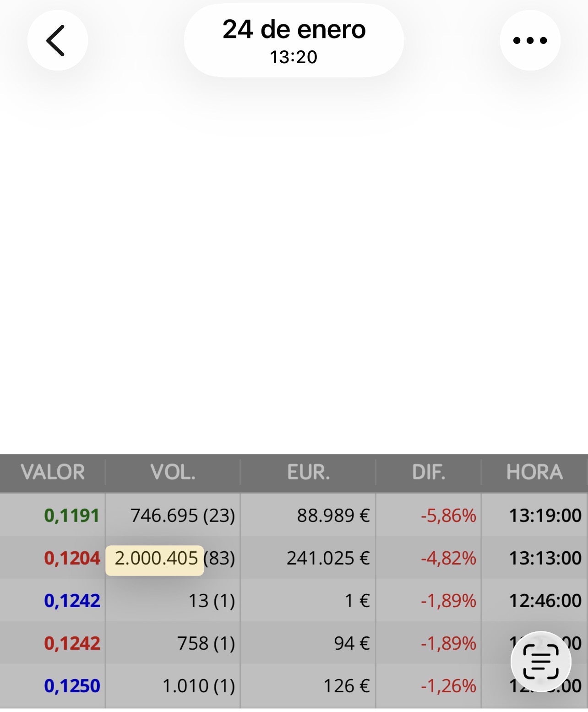
Task: Tap the 88.989 € amount cell
Action: pyautogui.click(x=333, y=516)
